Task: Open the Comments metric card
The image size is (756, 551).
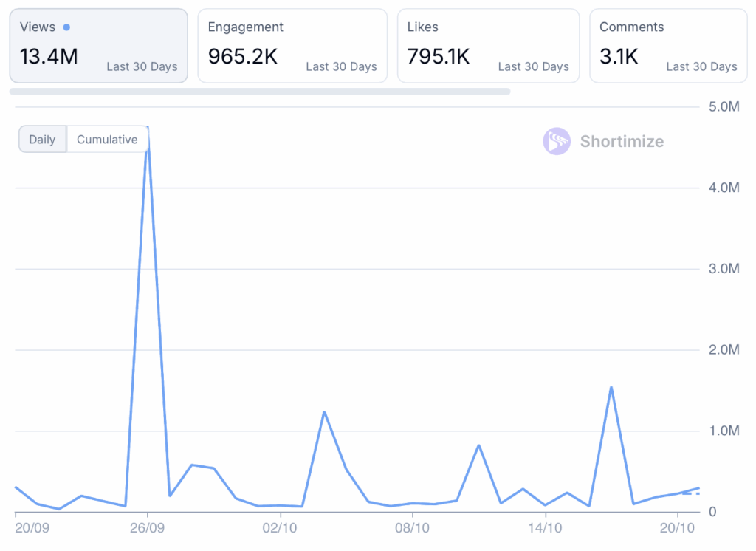Action: [668, 46]
